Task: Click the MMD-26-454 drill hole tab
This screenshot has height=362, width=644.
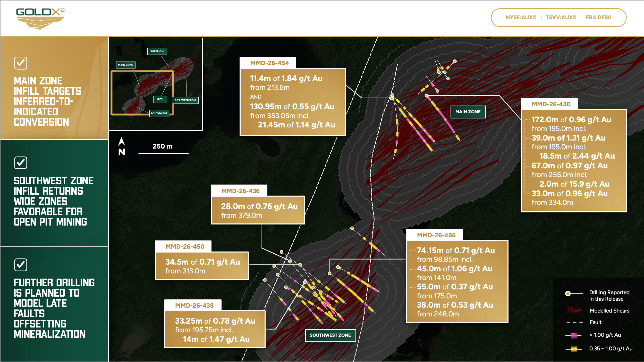Action: click(x=268, y=63)
